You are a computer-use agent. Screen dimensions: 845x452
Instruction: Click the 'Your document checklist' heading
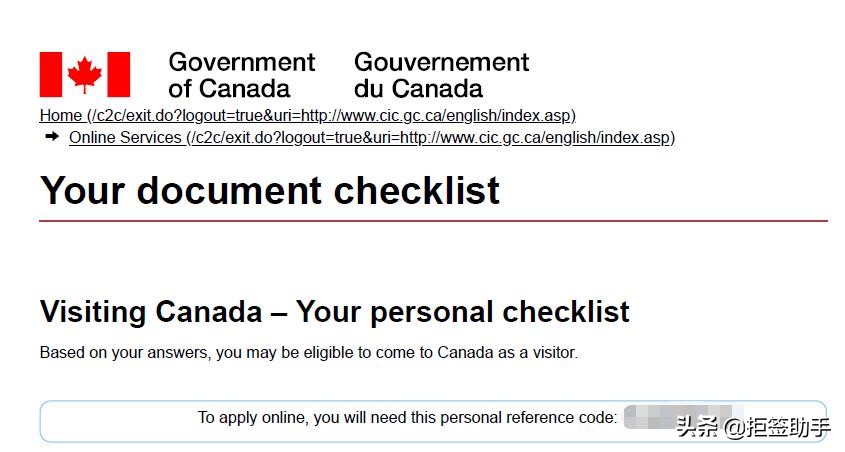click(270, 190)
